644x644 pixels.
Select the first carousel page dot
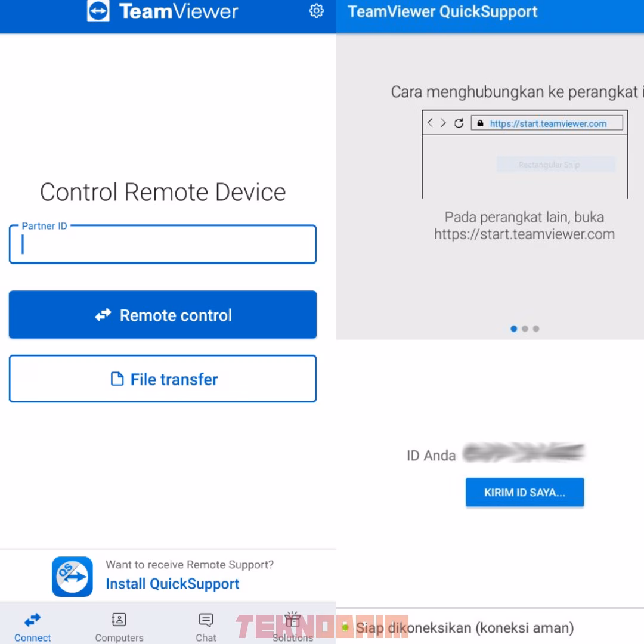point(513,329)
